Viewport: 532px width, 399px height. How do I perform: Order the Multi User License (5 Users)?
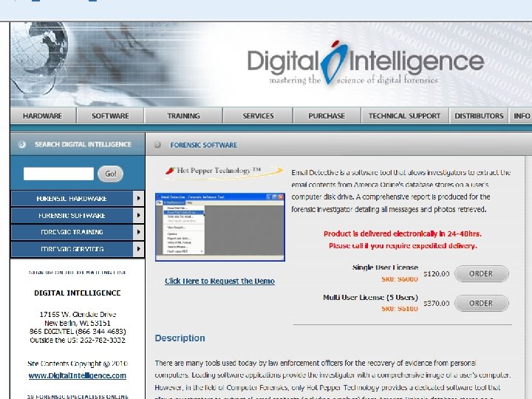(482, 304)
